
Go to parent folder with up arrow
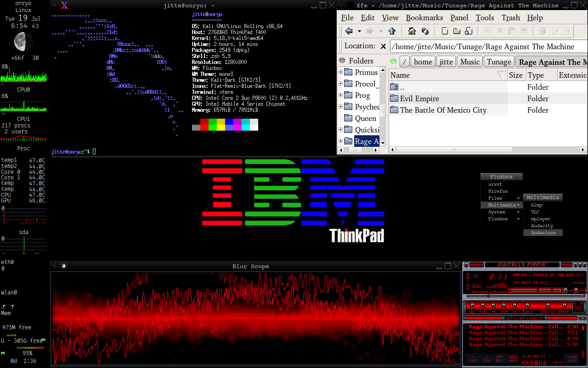click(x=392, y=31)
